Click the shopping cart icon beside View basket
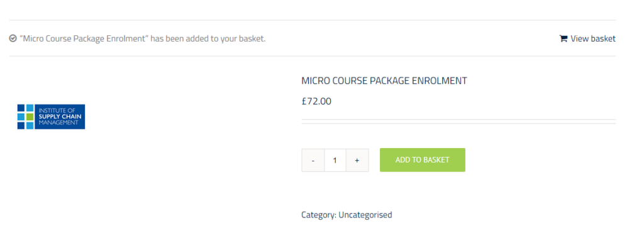644x242 pixels. point(563,38)
